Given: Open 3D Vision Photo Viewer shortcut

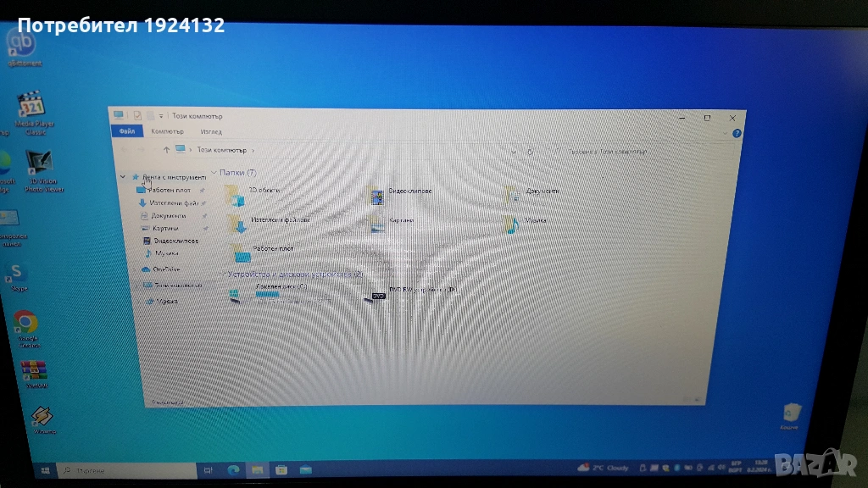Looking at the screenshot, I should (42, 171).
